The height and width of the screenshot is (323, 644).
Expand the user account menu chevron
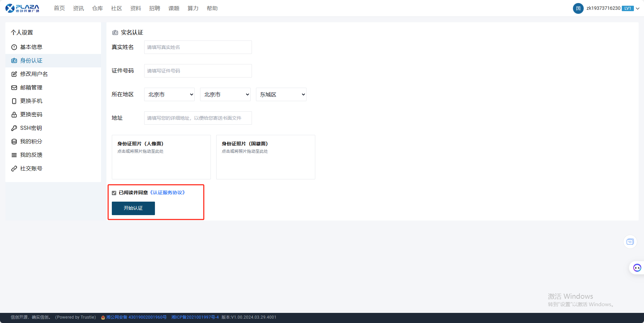[638, 8]
